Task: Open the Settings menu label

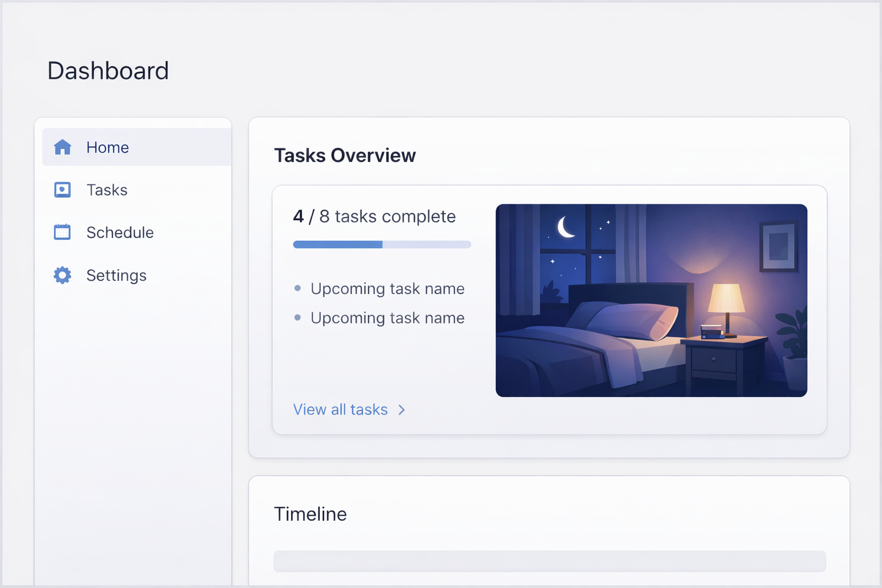Action: click(117, 276)
